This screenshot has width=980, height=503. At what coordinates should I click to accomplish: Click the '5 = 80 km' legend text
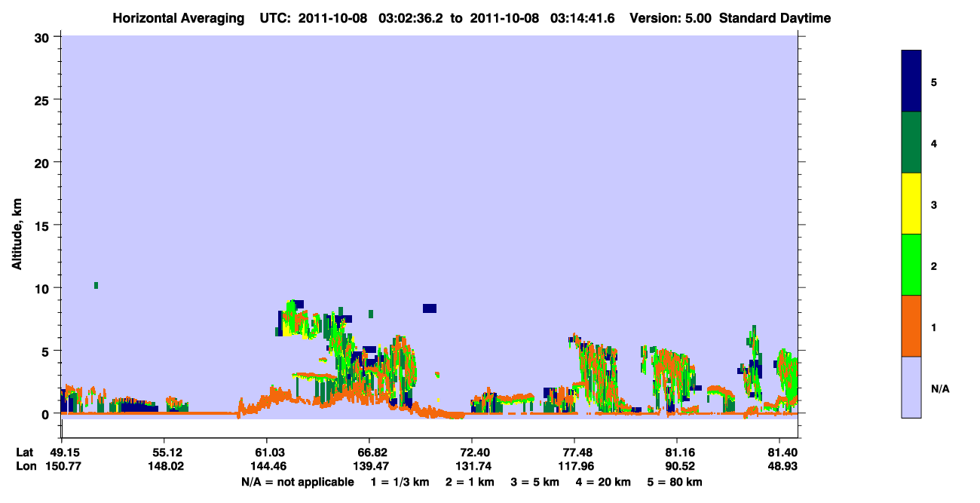click(675, 482)
